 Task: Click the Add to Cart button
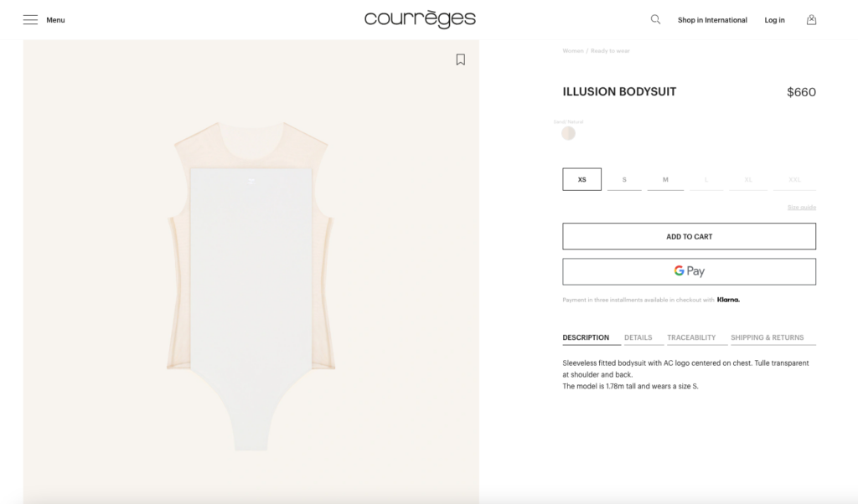pos(689,236)
